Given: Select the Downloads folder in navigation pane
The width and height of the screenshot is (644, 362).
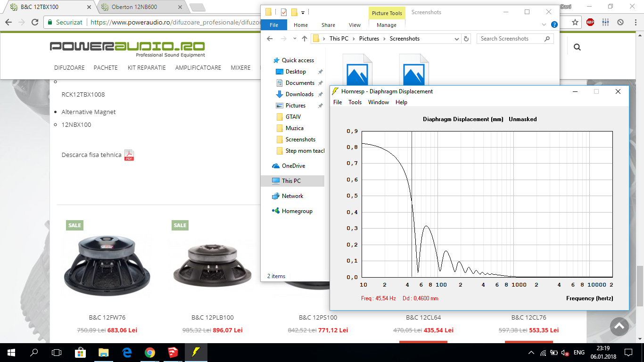Looking at the screenshot, I should [x=299, y=94].
